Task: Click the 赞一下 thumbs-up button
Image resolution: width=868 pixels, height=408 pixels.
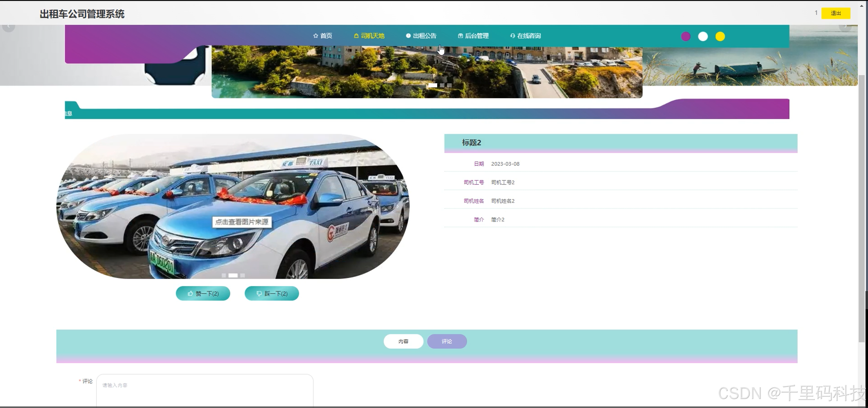Action: 203,293
